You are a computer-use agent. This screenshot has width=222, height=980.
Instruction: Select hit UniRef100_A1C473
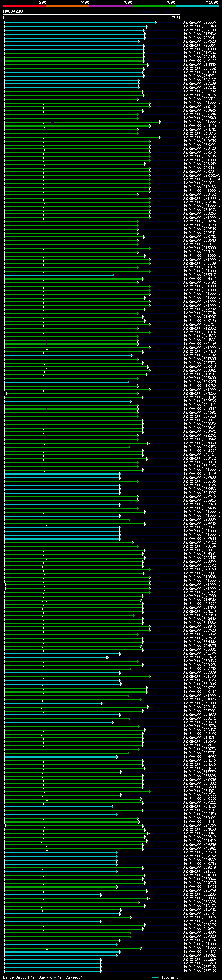click(x=199, y=906)
